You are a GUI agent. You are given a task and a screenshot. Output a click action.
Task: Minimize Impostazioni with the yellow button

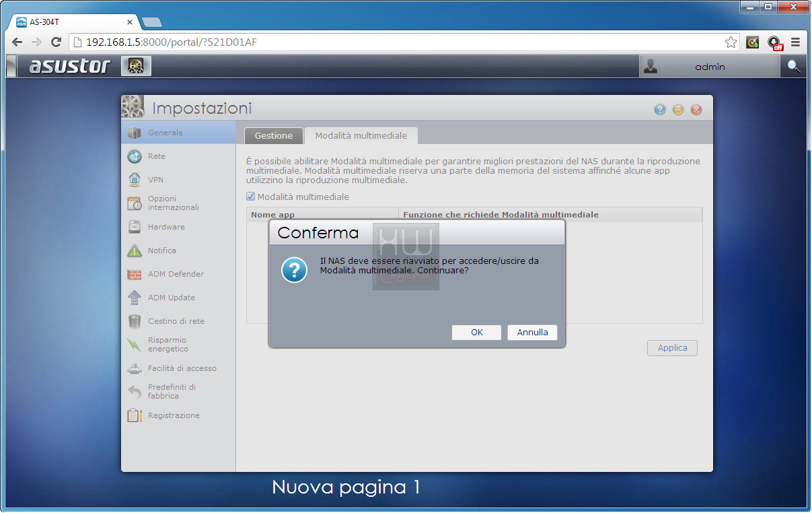pyautogui.click(x=678, y=110)
